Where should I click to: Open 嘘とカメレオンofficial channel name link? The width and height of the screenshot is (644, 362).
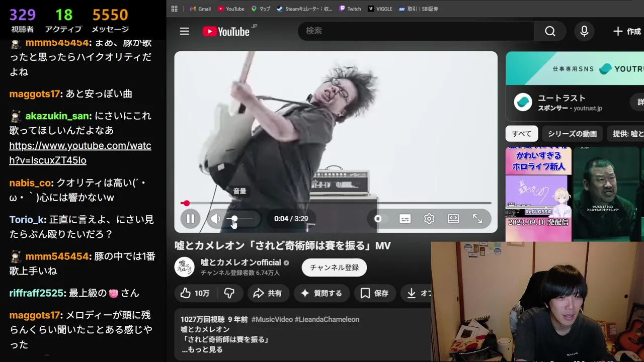240,262
